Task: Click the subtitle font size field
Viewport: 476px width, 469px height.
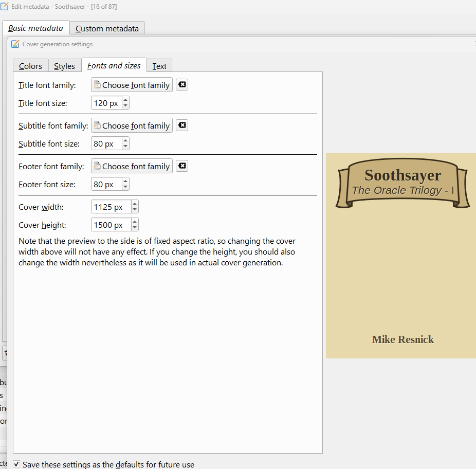Action: pos(106,143)
